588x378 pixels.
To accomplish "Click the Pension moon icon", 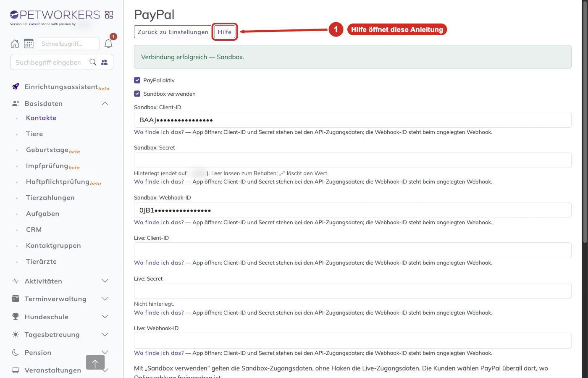I will pos(16,352).
